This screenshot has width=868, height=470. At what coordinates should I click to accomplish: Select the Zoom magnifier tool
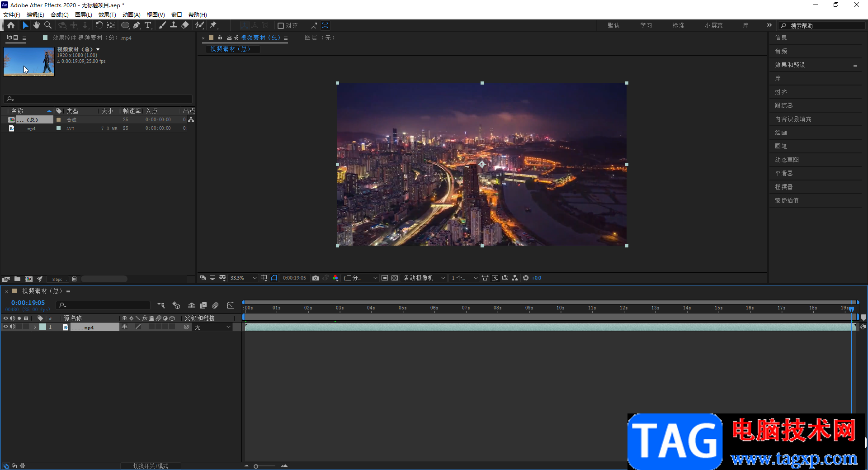click(48, 25)
